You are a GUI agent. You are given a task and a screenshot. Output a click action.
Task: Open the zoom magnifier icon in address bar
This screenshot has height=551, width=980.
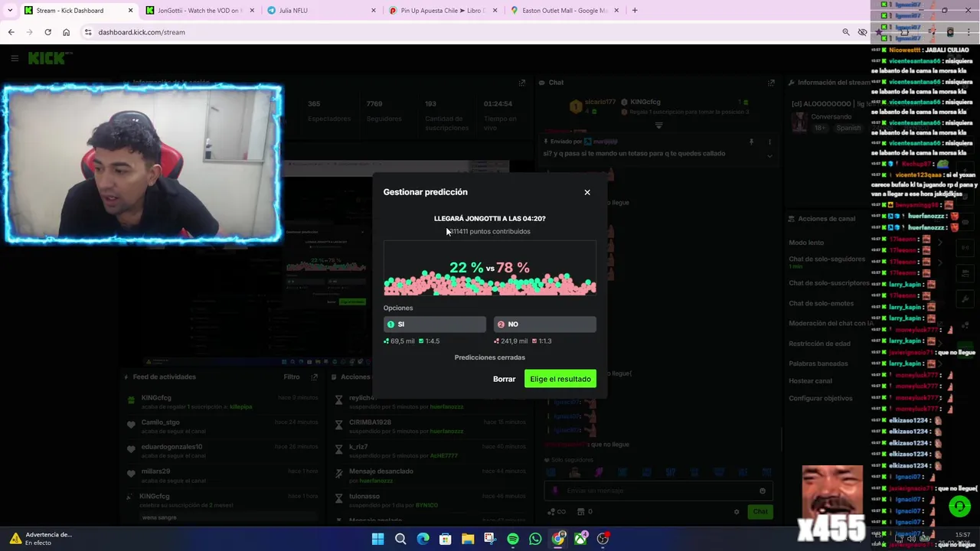(846, 32)
